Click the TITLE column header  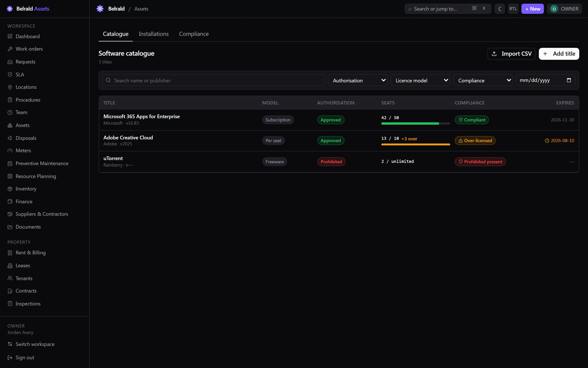[x=109, y=103]
